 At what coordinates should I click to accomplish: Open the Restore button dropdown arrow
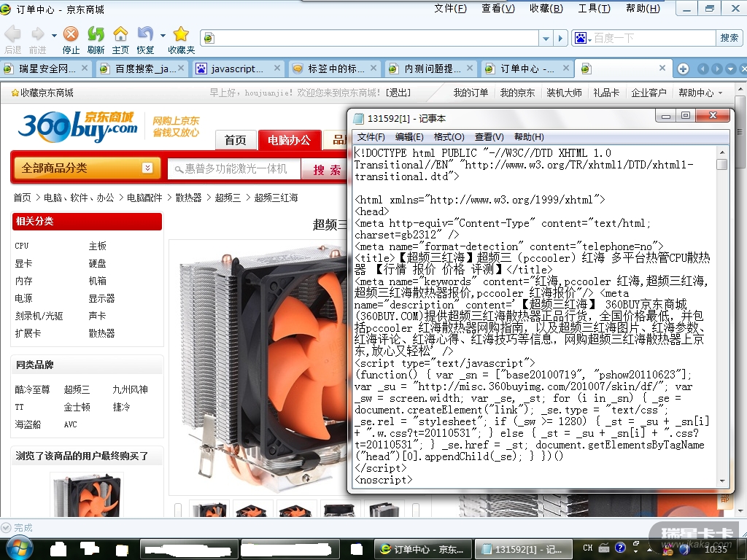tap(163, 35)
